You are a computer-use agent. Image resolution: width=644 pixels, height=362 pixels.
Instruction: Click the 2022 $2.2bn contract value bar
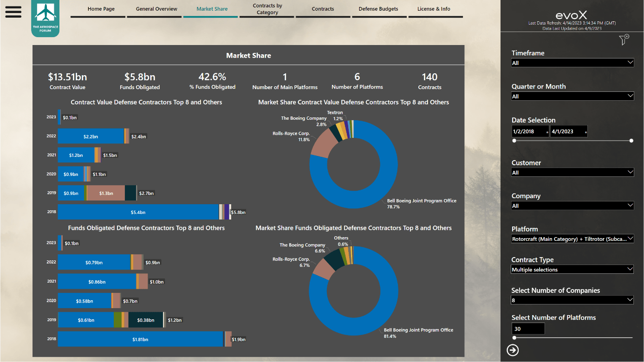pos(91,136)
